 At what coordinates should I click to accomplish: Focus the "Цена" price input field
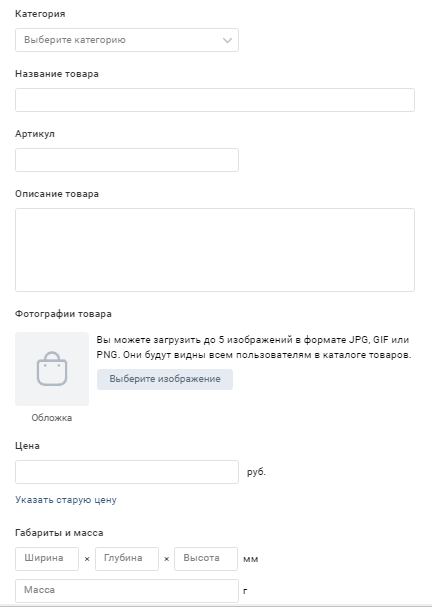click(127, 472)
